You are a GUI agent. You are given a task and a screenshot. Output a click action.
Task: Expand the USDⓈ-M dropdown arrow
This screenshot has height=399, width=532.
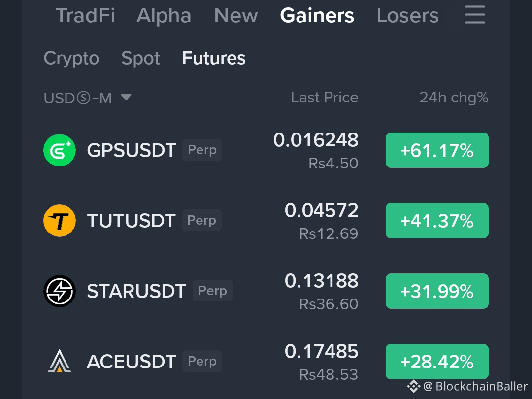tap(126, 98)
